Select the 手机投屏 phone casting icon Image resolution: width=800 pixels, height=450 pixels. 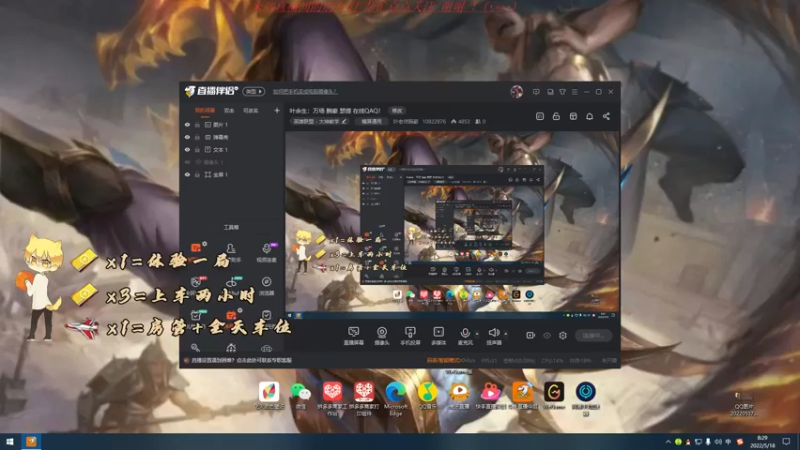click(x=410, y=336)
